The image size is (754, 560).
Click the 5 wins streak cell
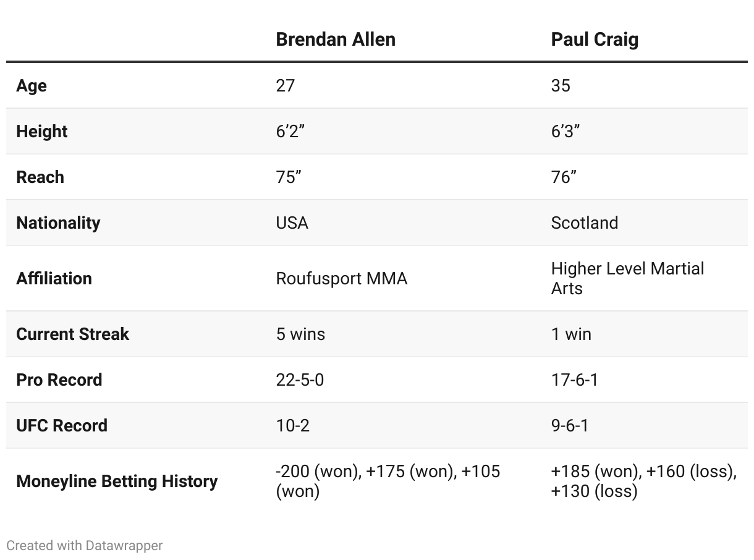[300, 334]
